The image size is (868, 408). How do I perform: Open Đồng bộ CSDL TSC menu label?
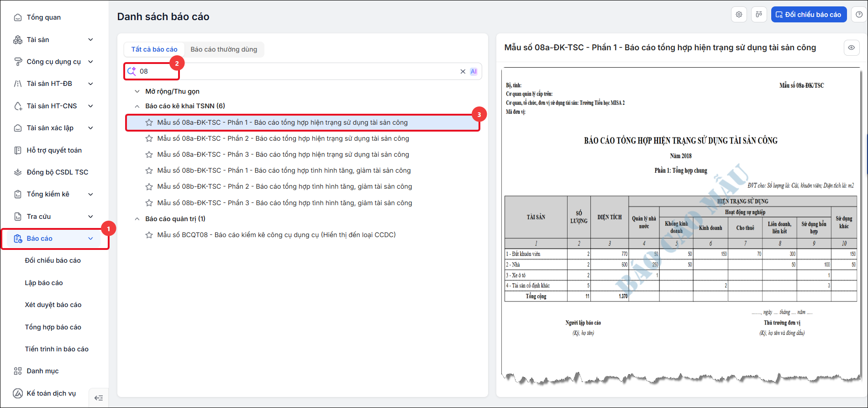58,172
